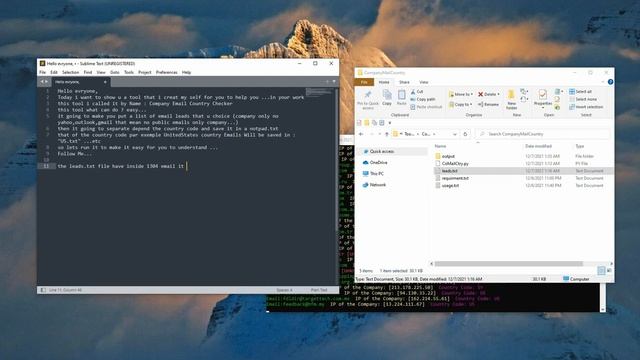Click Rename in the Organize group
640x360 pixels.
point(488,104)
